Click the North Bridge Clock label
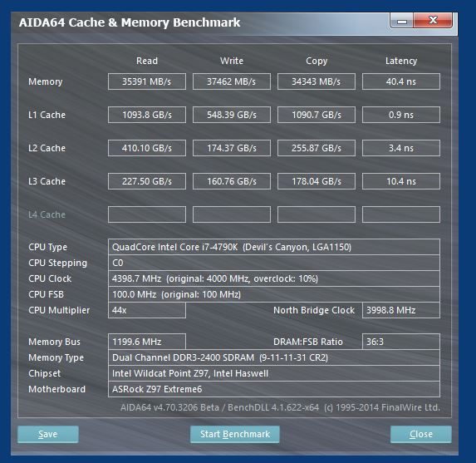Image resolution: width=476 pixels, height=463 pixels. [x=314, y=310]
